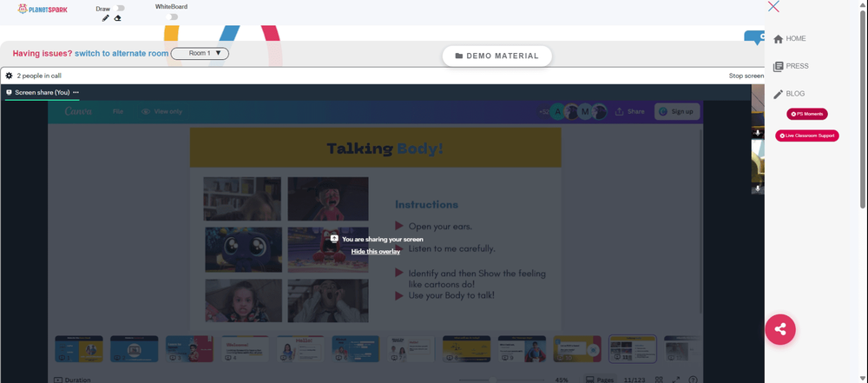868x383 pixels.
Task: Click Hide this overlay link
Action: coord(375,252)
